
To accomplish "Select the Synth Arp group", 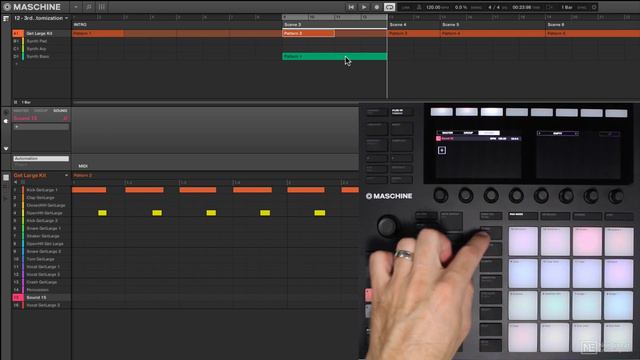I will (x=41, y=49).
